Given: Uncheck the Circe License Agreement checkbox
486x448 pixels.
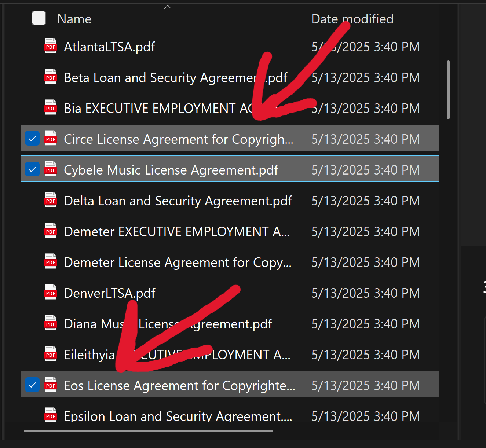Looking at the screenshot, I should coord(32,139).
